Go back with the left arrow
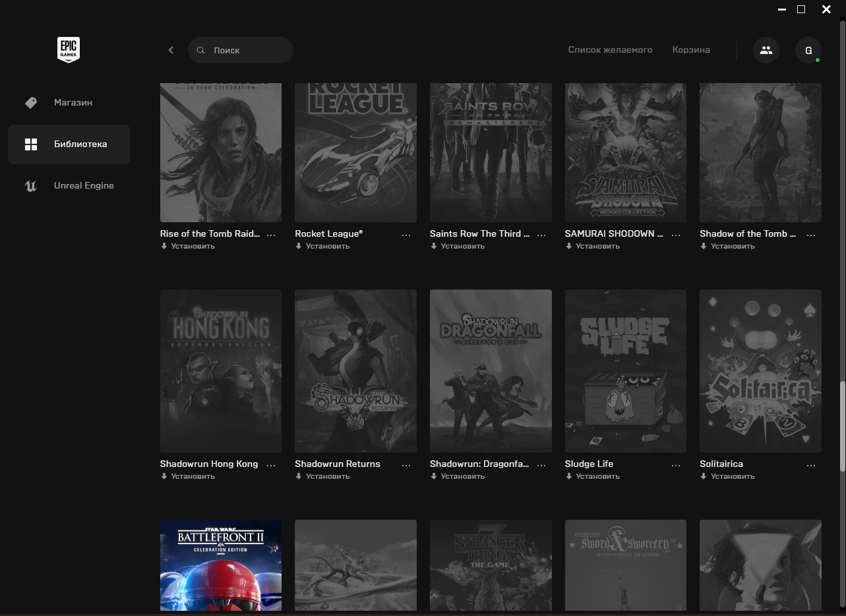 tap(171, 50)
